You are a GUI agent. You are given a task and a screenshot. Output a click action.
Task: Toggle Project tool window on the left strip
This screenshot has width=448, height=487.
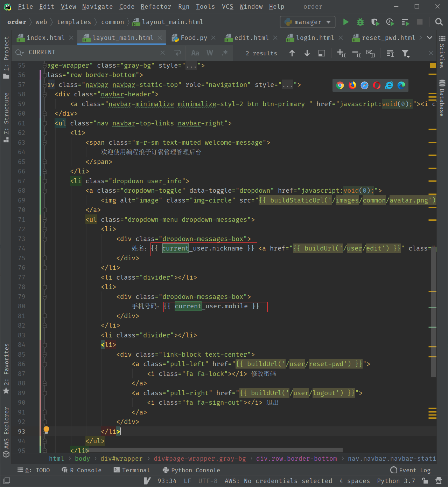(x=6, y=57)
